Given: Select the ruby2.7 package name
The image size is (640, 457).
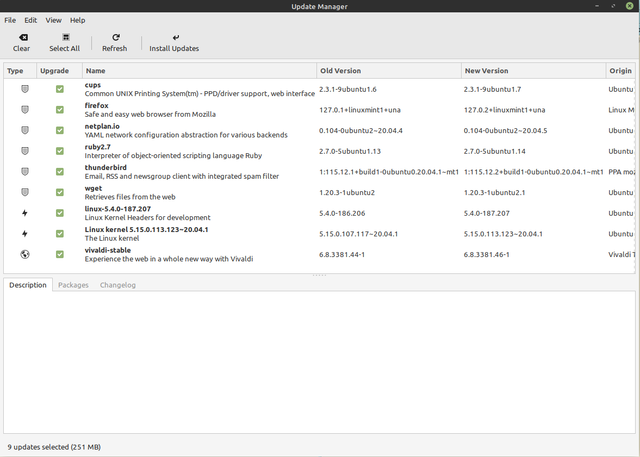Looking at the screenshot, I should [98, 147].
